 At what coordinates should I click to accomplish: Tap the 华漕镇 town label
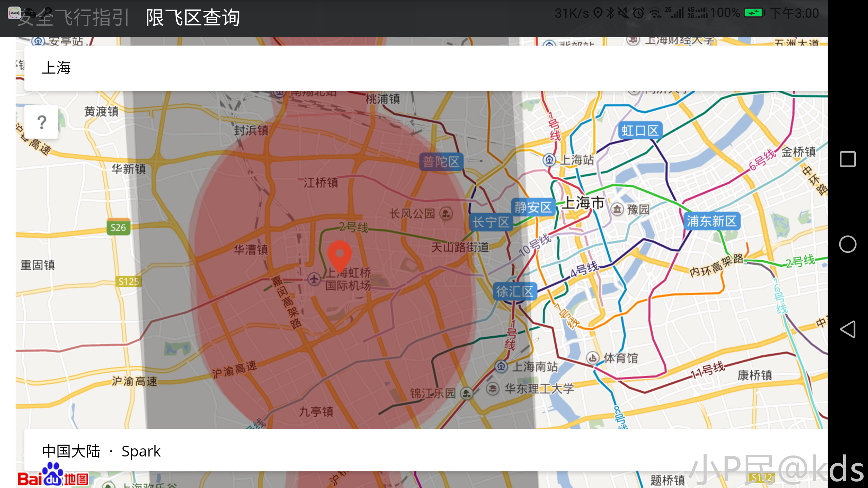[251, 250]
